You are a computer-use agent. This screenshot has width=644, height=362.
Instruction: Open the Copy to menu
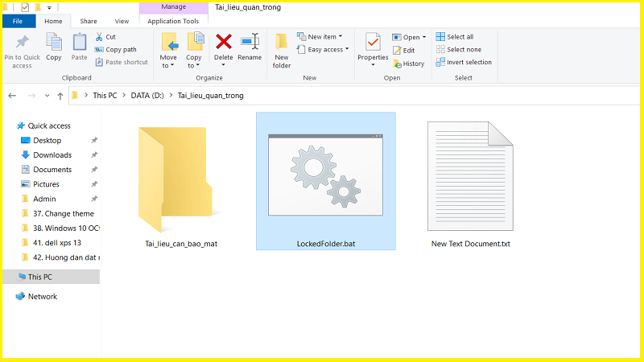(x=194, y=51)
